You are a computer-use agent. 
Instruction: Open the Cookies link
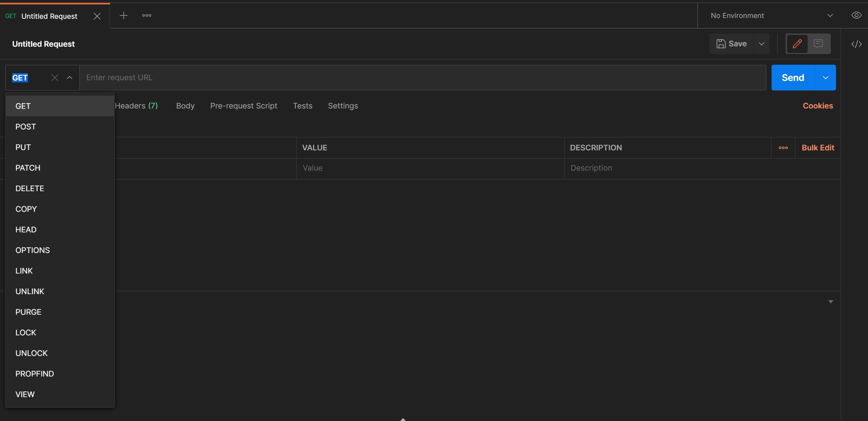pos(818,106)
